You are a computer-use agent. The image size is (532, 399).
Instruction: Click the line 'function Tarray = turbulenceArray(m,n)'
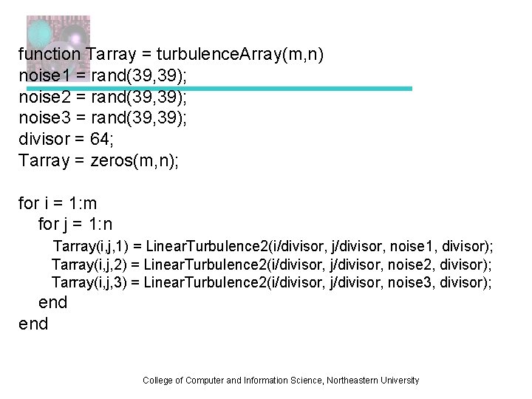click(x=171, y=54)
